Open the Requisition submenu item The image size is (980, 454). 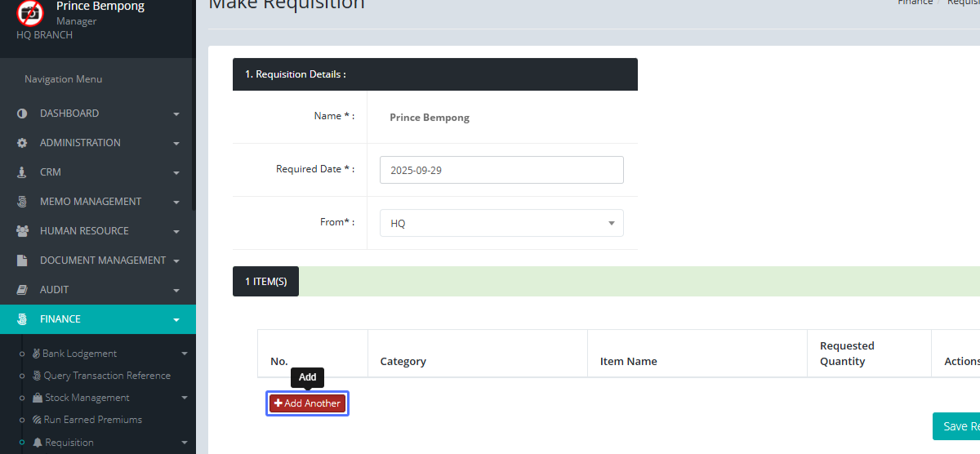pos(69,442)
